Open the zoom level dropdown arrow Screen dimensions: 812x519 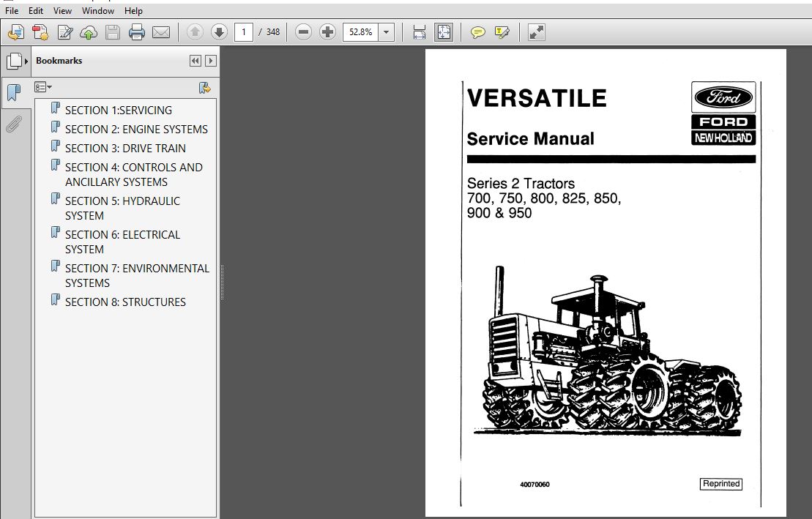click(x=387, y=32)
